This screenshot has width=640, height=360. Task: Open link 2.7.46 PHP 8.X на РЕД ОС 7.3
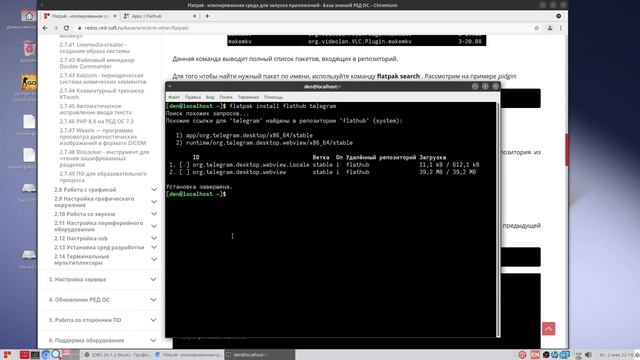point(96,121)
